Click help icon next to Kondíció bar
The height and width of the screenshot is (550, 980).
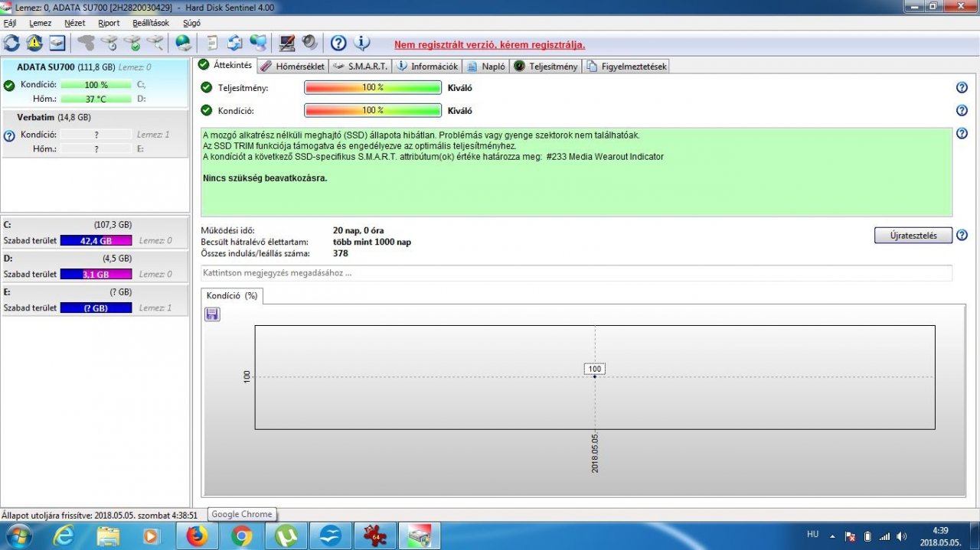point(962,110)
